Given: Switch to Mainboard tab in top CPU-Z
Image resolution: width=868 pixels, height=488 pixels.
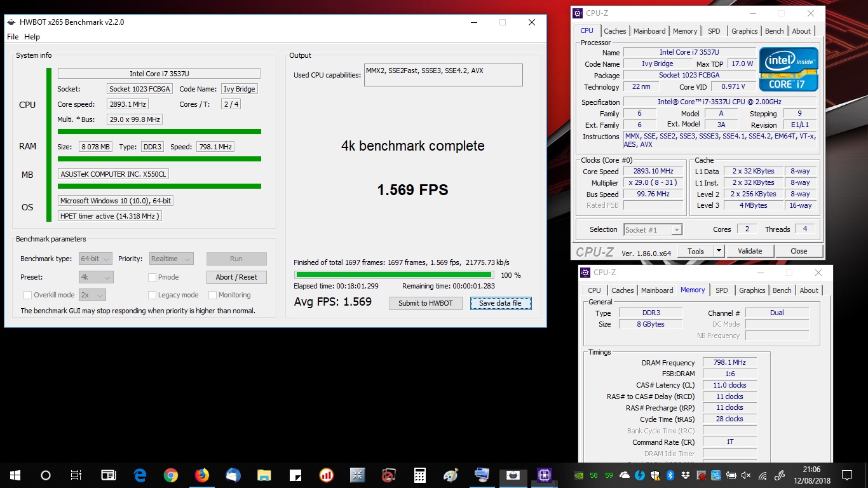Looking at the screenshot, I should [649, 31].
